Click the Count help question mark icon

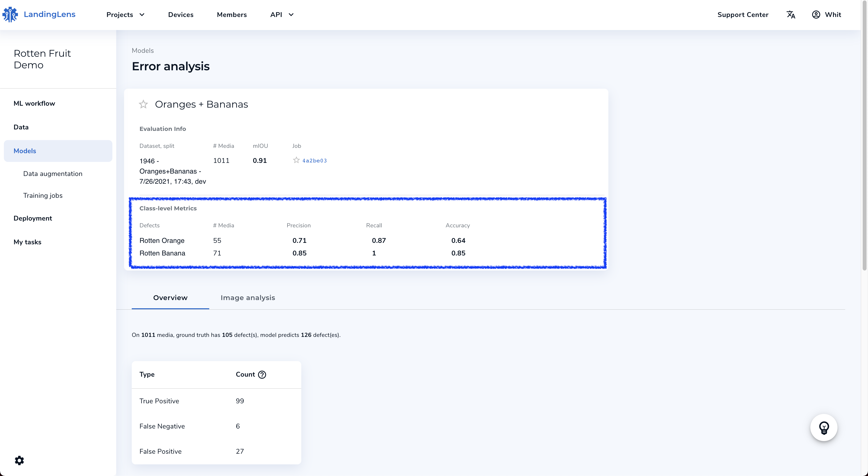tap(262, 374)
